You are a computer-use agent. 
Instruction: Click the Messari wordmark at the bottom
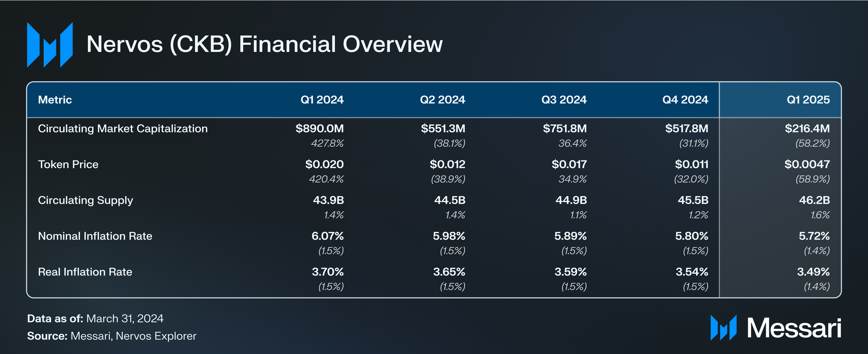point(794,328)
